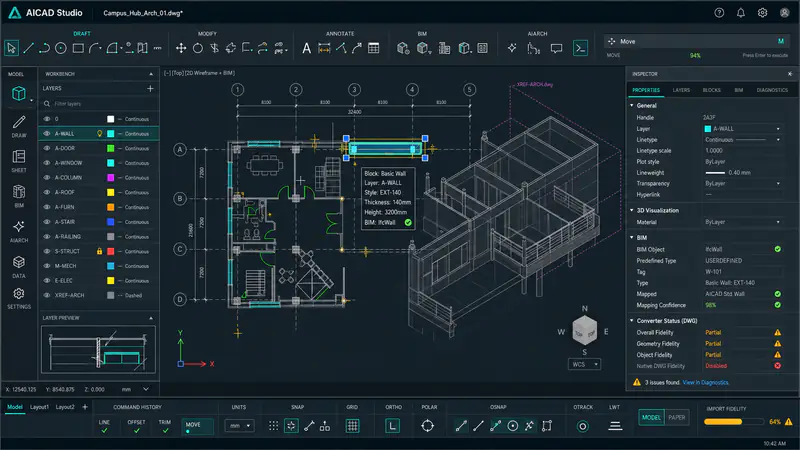The image size is (800, 450).
Task: Toggle Ortho mode button
Action: 392,426
